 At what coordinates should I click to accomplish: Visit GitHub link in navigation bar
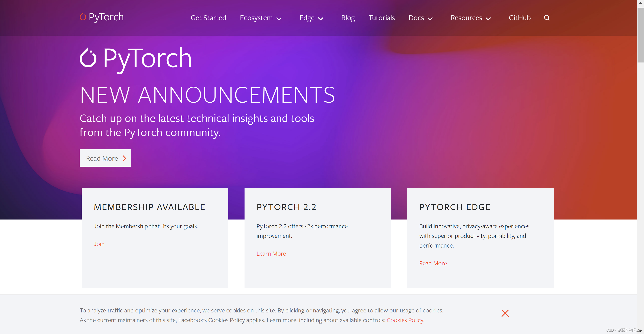pyautogui.click(x=519, y=18)
